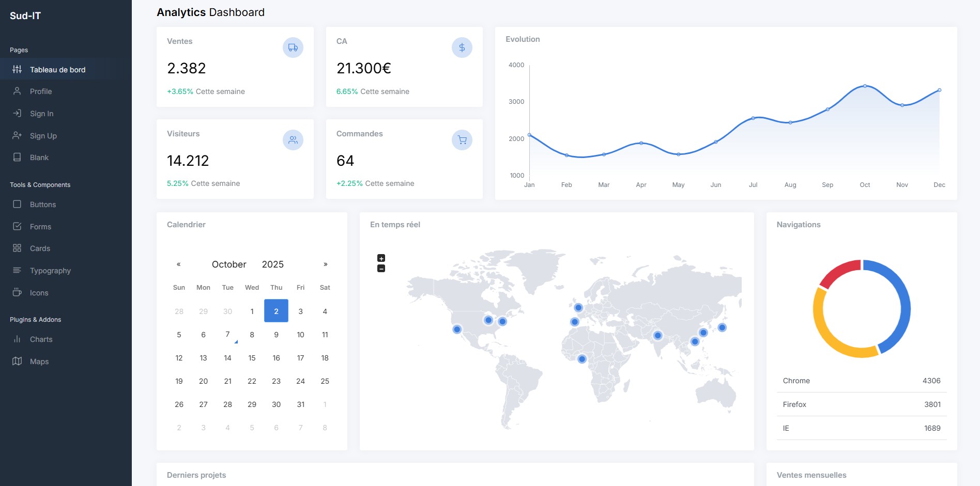
Task: Select the Maps icon in the sidebar
Action: (x=17, y=361)
